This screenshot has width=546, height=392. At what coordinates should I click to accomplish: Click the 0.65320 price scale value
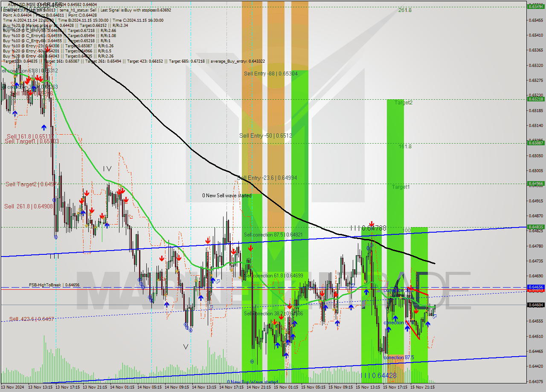tap(536, 65)
